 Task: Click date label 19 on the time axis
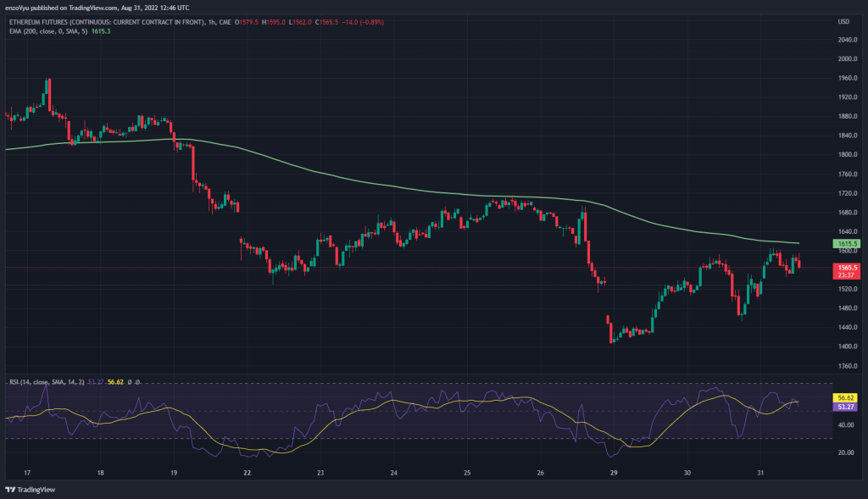[174, 473]
